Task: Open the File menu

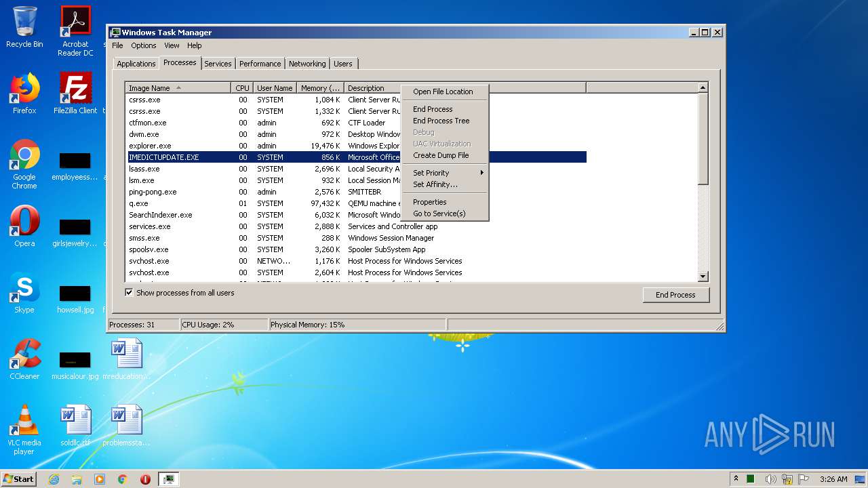Action: tap(117, 45)
